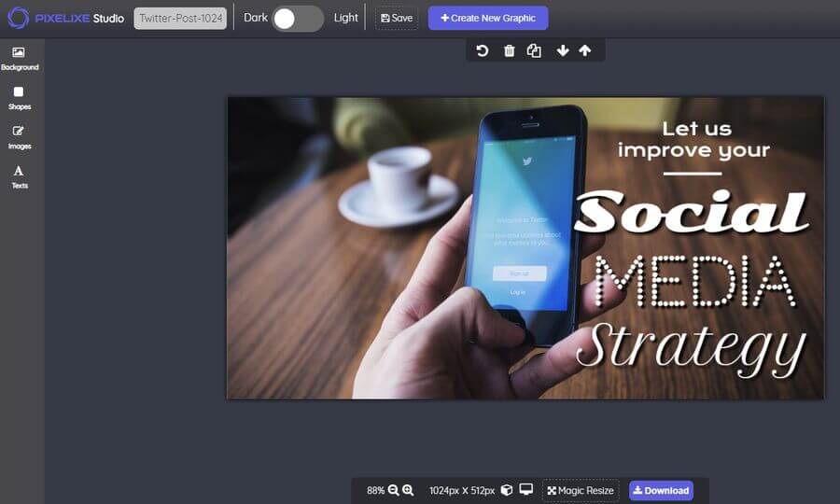Screen dimensions: 840x504
Task: Select the white divider line shape
Action: pos(693,174)
